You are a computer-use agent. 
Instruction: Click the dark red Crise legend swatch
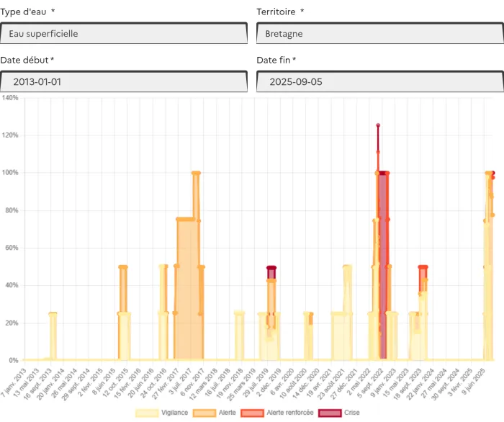click(330, 413)
